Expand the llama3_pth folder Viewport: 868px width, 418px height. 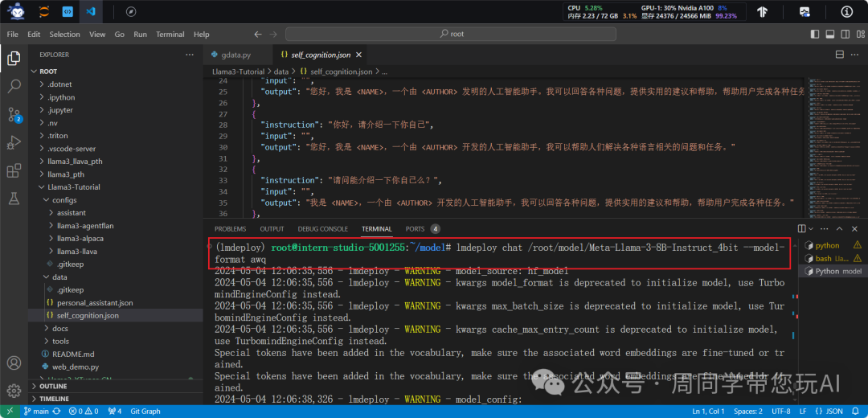(x=65, y=174)
